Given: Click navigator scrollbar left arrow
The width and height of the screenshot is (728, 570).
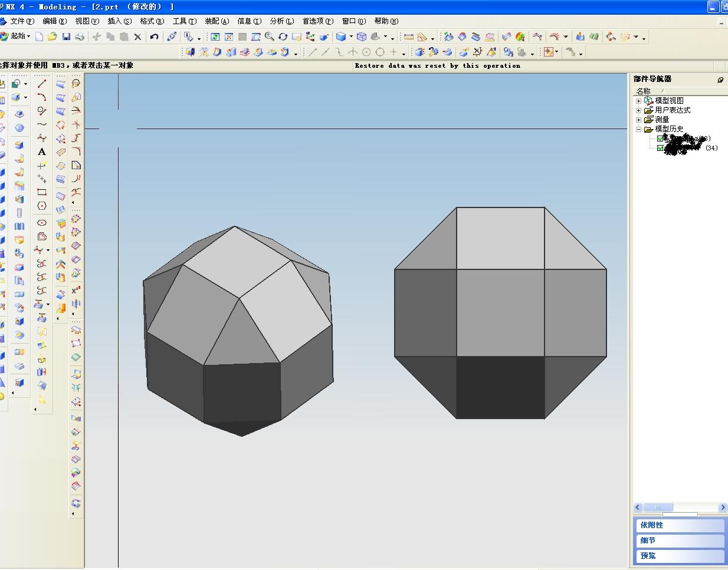Looking at the screenshot, I should coord(638,508).
